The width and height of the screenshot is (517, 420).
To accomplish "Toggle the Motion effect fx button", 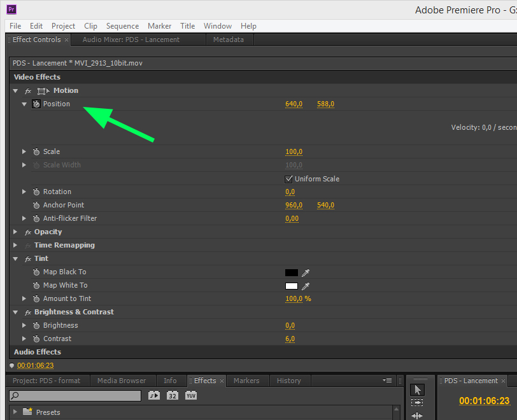I will point(28,91).
